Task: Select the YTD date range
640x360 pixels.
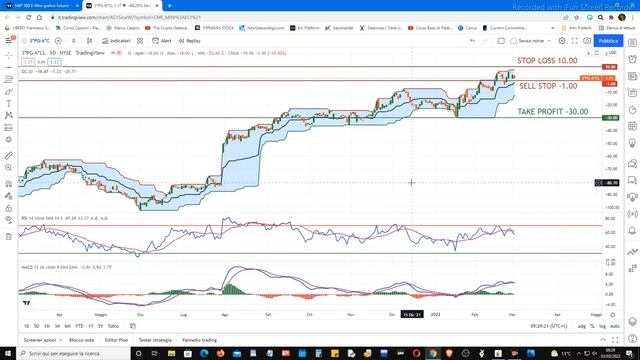Action: pyautogui.click(x=80, y=326)
